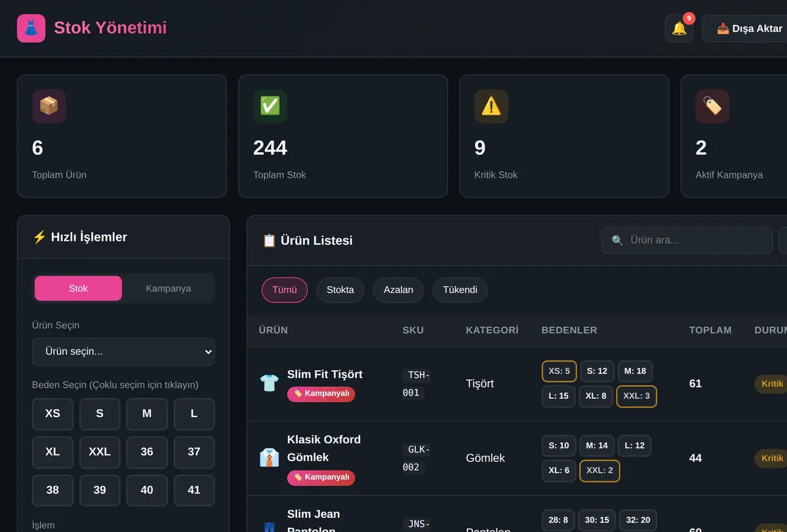The image size is (787, 532).
Task: Click the Slim Fit Tişört product name
Action: (x=325, y=375)
